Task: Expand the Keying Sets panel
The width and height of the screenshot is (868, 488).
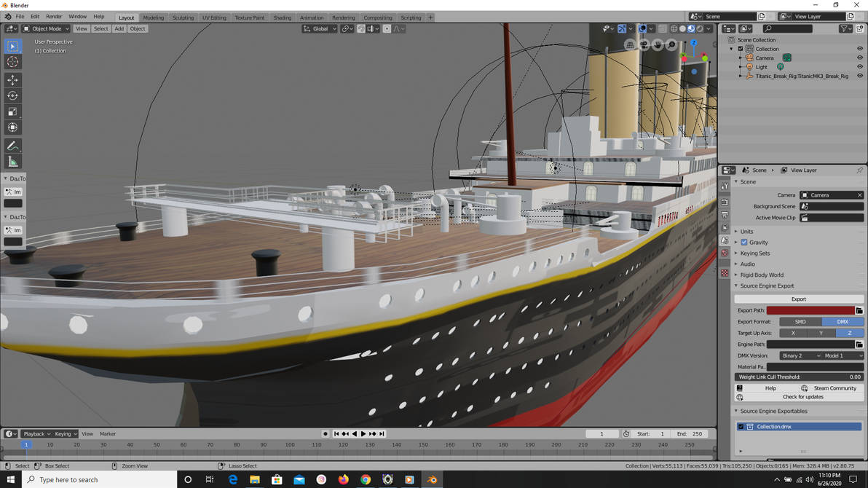Action: pyautogui.click(x=754, y=253)
